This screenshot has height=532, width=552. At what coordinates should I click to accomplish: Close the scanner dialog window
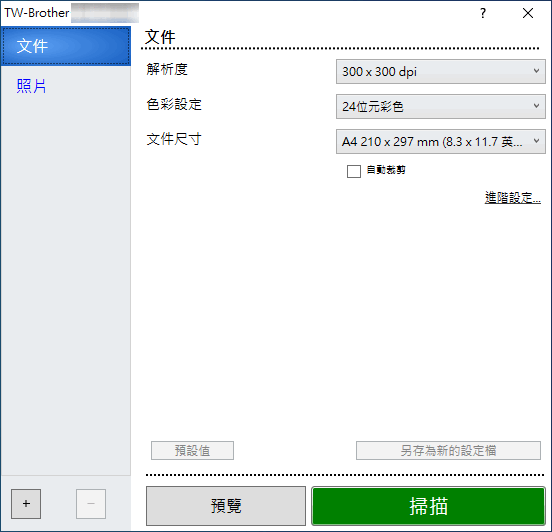click(528, 13)
